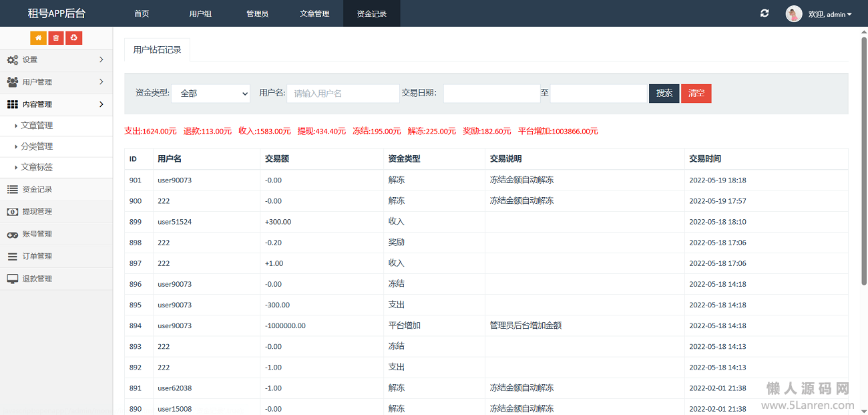The image size is (868, 415).
Task: Click the orange home icon button
Action: tap(38, 38)
